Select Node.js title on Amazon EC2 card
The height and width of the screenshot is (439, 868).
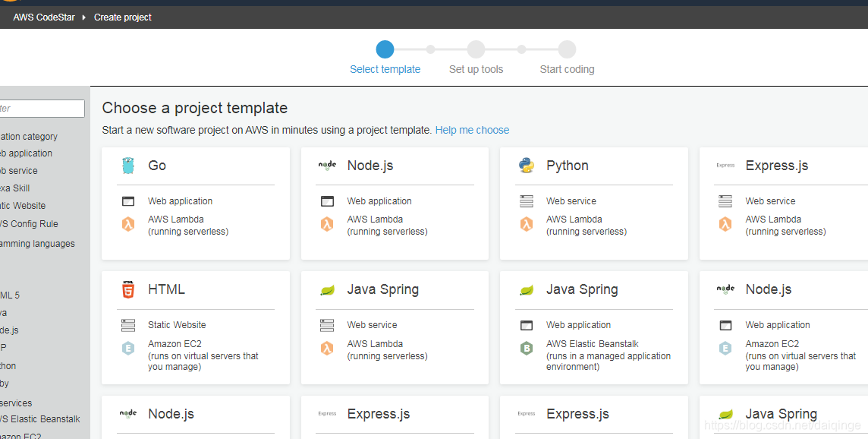click(769, 289)
